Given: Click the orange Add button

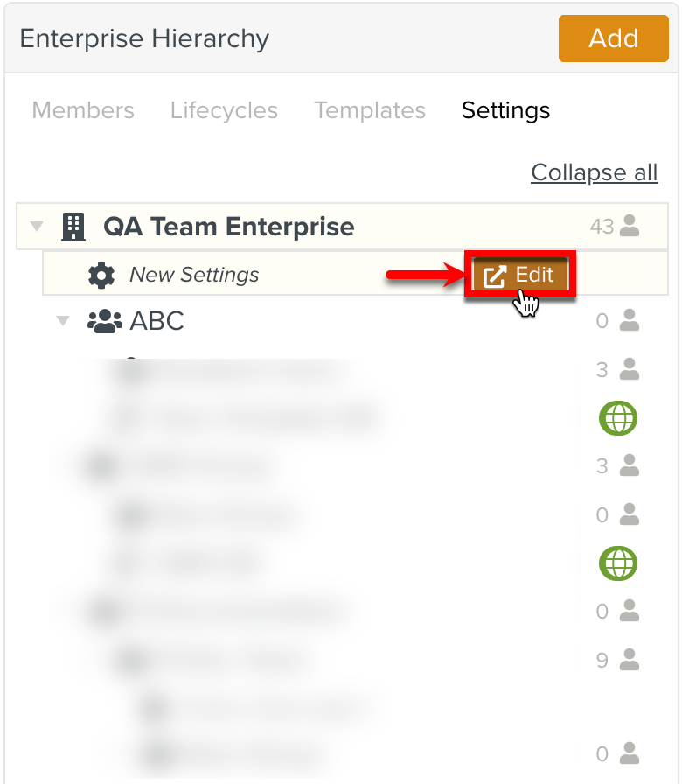Looking at the screenshot, I should [613, 38].
